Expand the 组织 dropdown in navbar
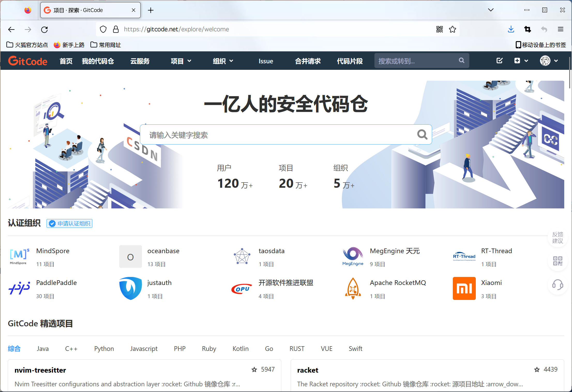Screen dimensions: 572x392 point(223,61)
